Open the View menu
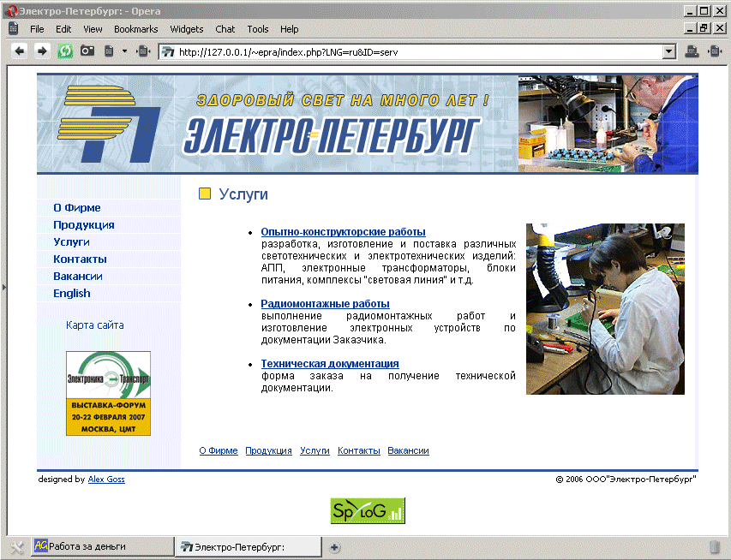 tap(93, 29)
